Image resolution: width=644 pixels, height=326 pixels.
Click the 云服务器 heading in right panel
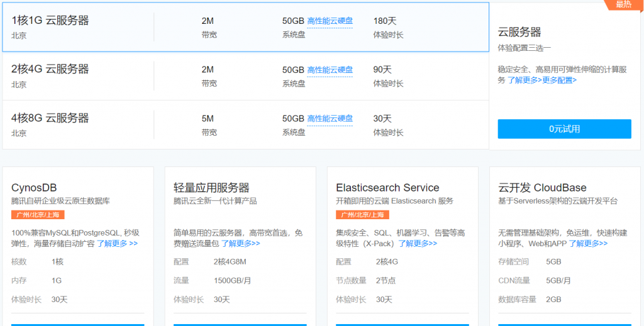pyautogui.click(x=519, y=32)
